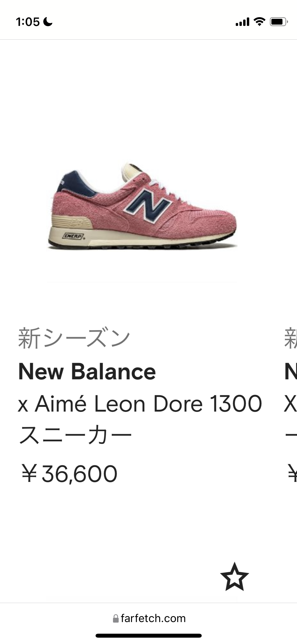The height and width of the screenshot is (644, 297).
Task: Select the ¥36,600 price label
Action: [69, 474]
